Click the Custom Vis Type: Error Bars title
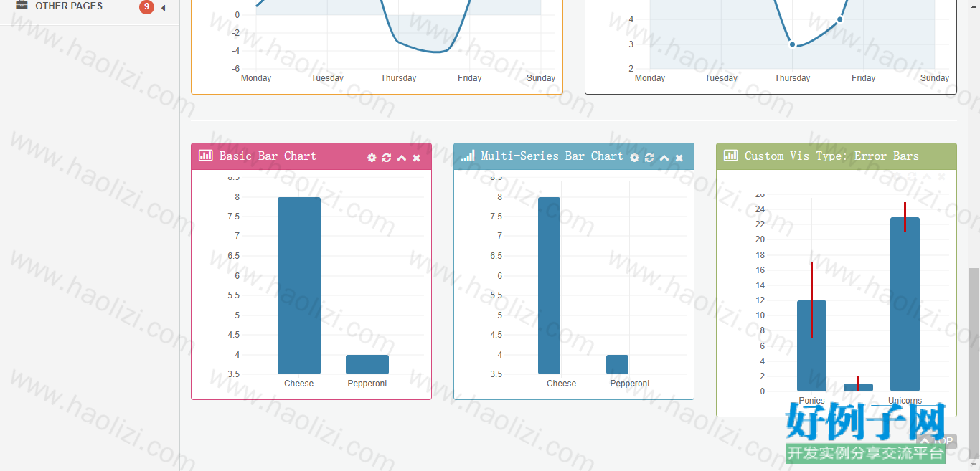980x471 pixels. (x=831, y=156)
